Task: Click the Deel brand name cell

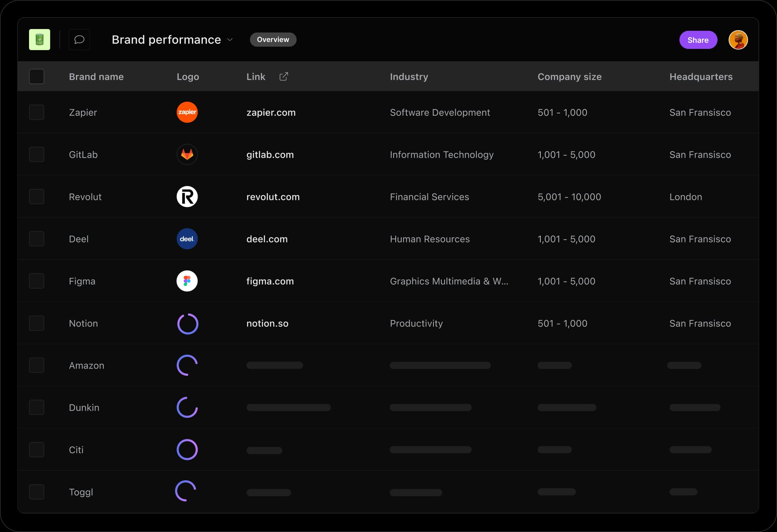Action: 79,239
